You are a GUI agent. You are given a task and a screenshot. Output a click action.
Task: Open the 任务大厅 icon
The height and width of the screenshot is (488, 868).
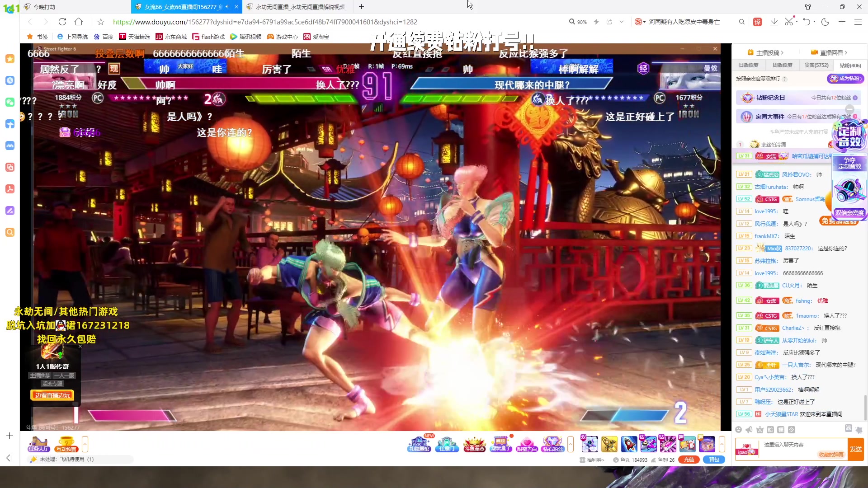click(x=38, y=444)
